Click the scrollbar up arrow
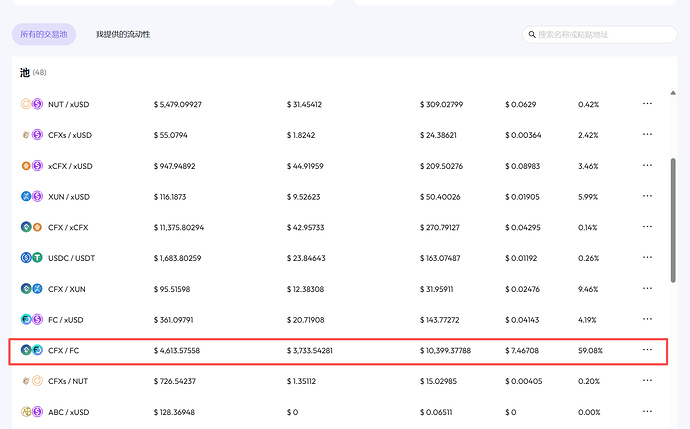690x429 pixels. [673, 93]
